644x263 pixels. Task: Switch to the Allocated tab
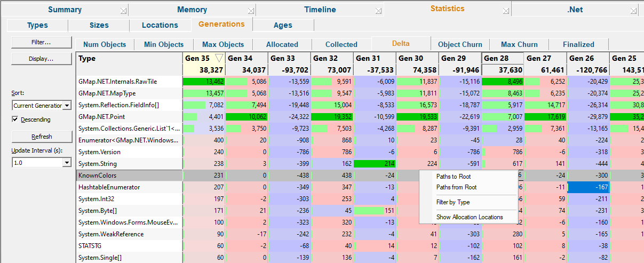tap(282, 44)
